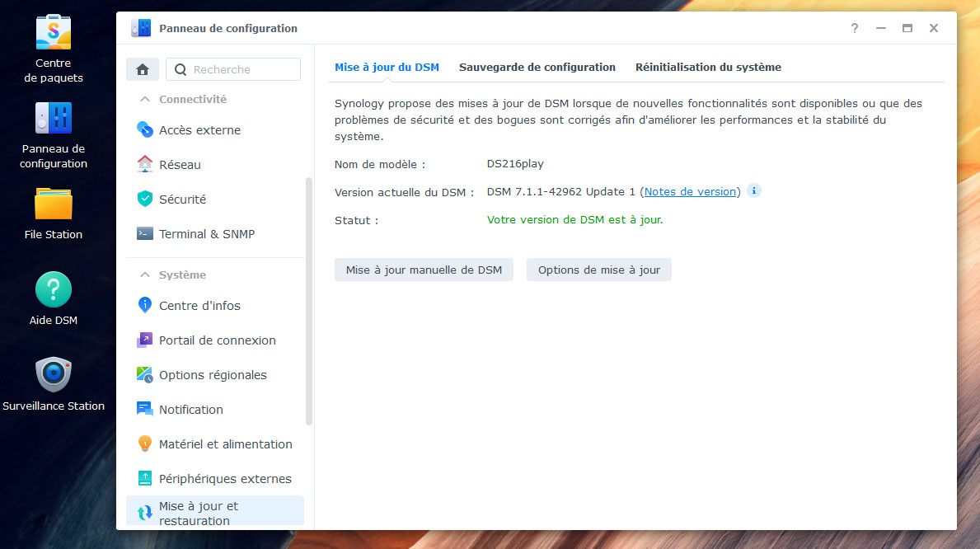Open Surveillance Station desktop icon
Image resolution: width=980 pixels, height=549 pixels.
coord(54,375)
